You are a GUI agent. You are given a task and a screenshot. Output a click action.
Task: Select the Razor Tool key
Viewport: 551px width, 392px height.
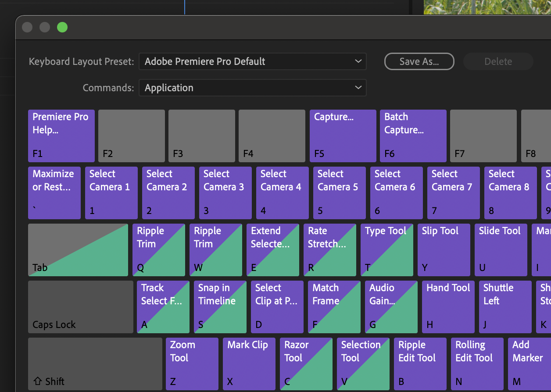tap(306, 364)
